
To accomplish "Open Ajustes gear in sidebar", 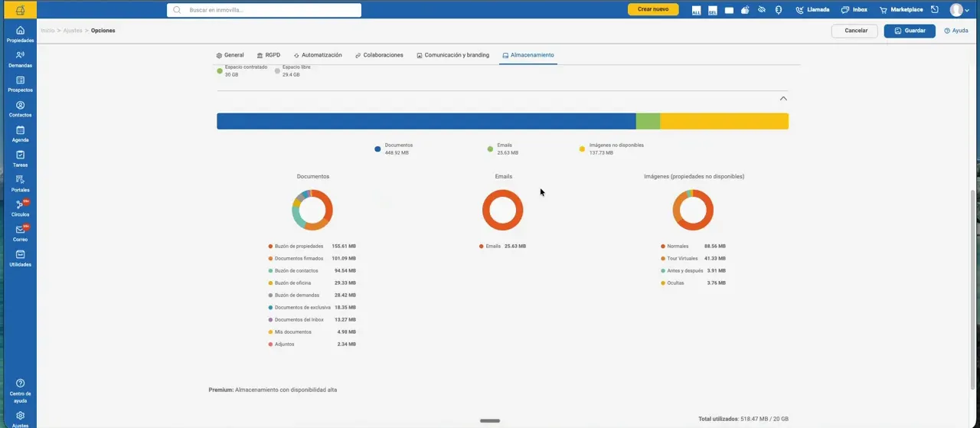I will 20,420.
